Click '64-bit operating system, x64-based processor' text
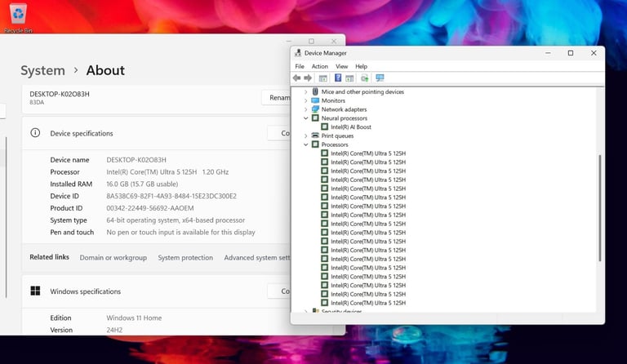This screenshot has width=627, height=364. pos(176,220)
